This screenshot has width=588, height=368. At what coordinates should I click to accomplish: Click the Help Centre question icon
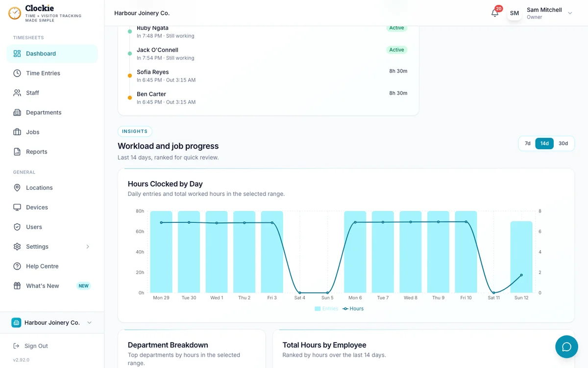point(17,266)
